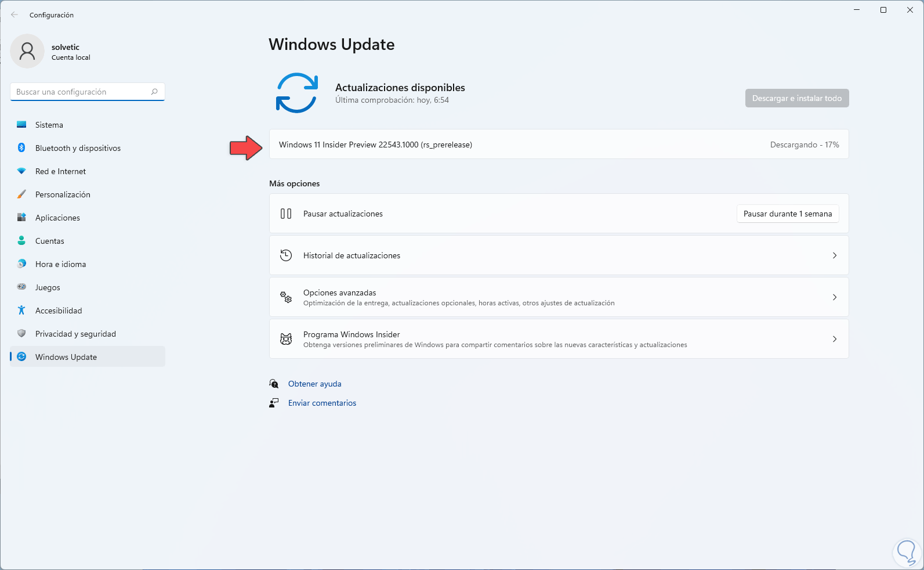Click the Cuentas person icon

(x=21, y=241)
